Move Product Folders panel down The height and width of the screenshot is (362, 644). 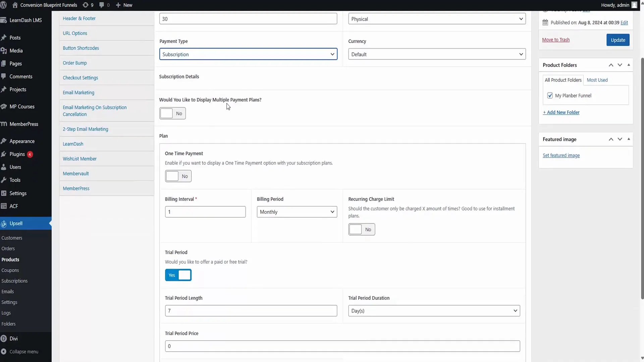click(620, 65)
